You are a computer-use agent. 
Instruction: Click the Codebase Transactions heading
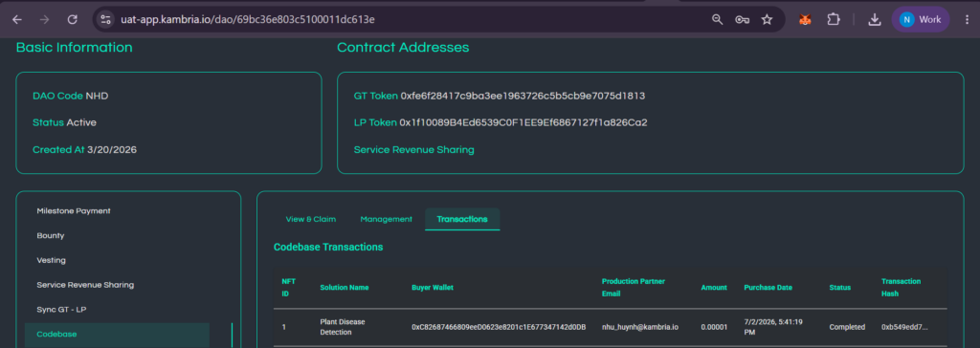pyautogui.click(x=328, y=247)
